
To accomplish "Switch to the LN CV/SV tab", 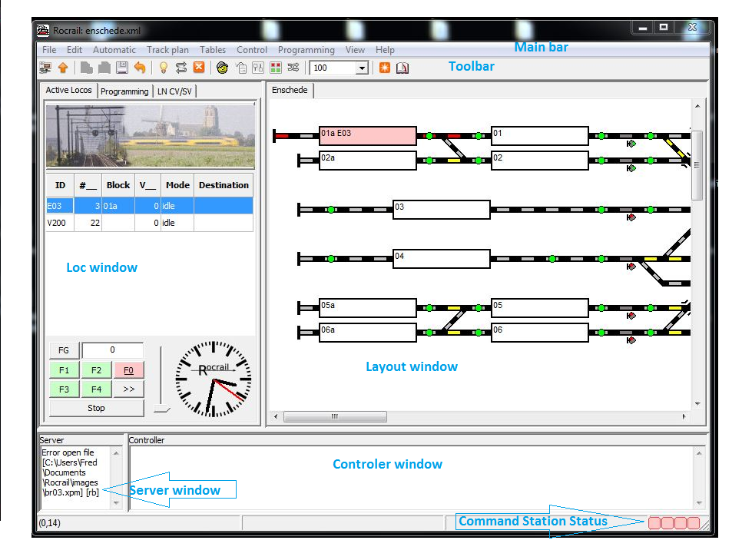I will click(175, 91).
